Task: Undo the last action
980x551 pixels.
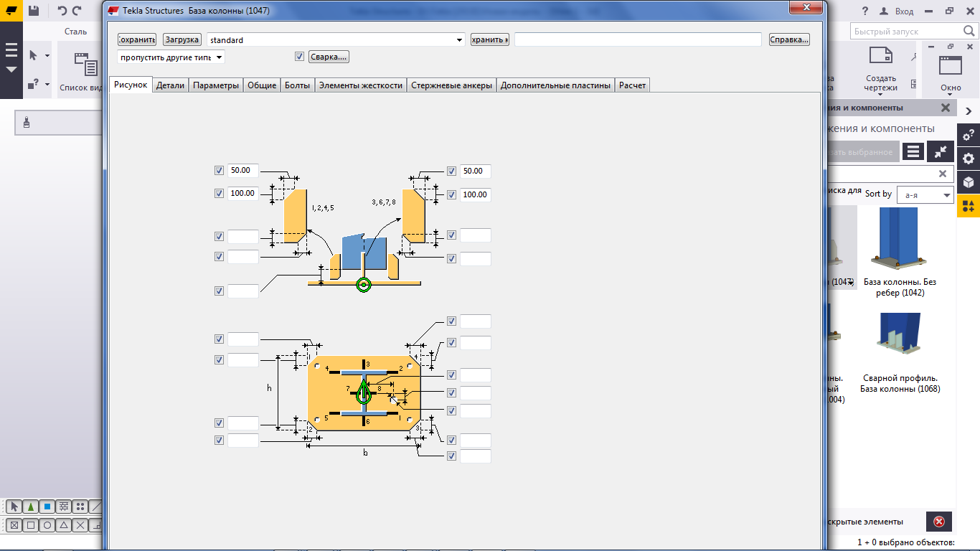Action: (x=62, y=11)
